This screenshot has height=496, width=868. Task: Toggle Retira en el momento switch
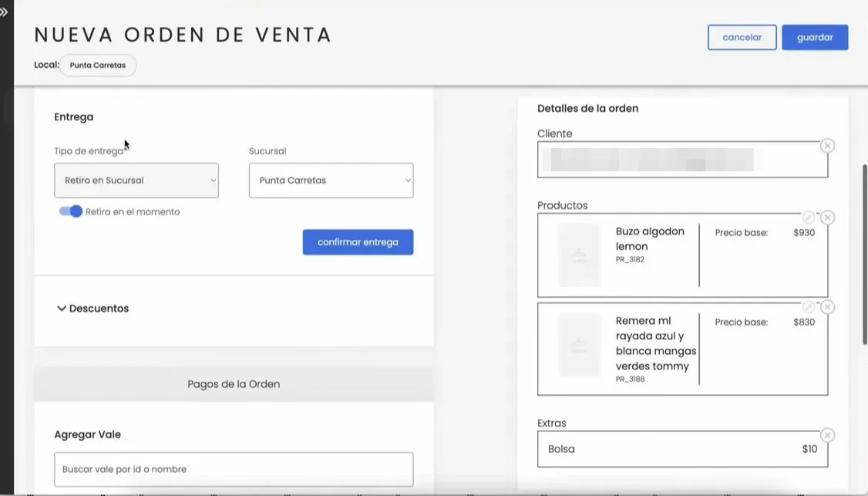71,211
